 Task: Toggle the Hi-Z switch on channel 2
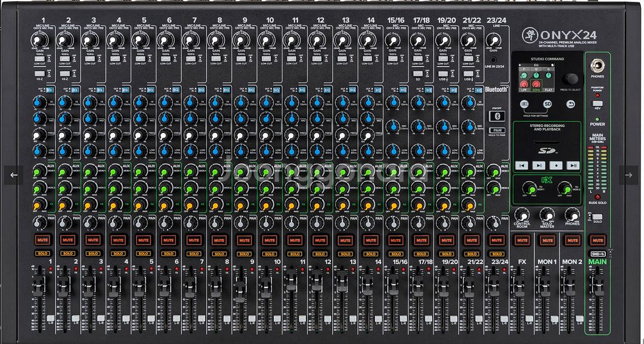[x=64, y=73]
